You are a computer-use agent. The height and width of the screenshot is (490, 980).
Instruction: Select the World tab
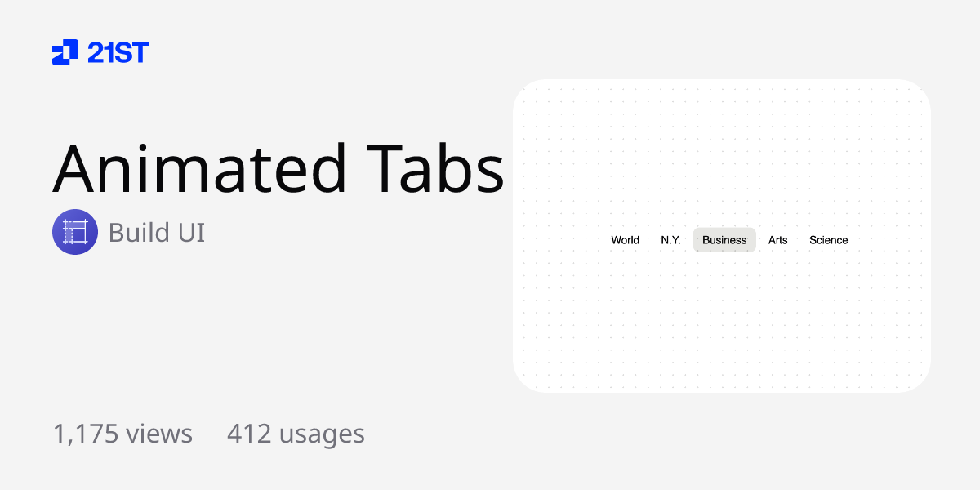[626, 239]
